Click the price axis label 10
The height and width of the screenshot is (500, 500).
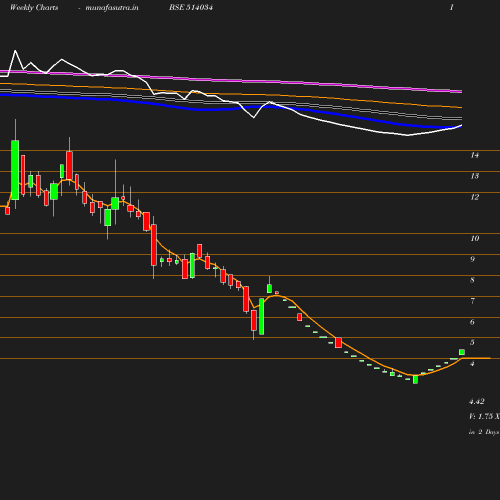pos(475,238)
